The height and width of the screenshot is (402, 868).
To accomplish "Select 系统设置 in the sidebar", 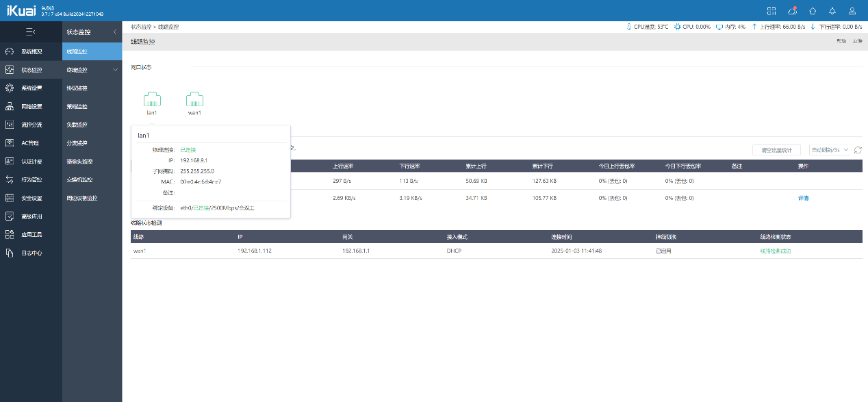I will pyautogui.click(x=31, y=88).
